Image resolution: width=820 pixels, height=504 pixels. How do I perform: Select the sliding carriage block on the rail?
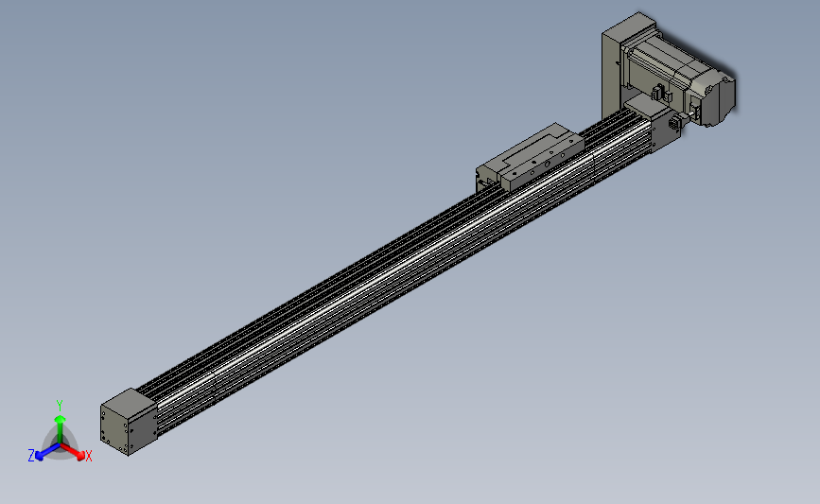coord(530,159)
